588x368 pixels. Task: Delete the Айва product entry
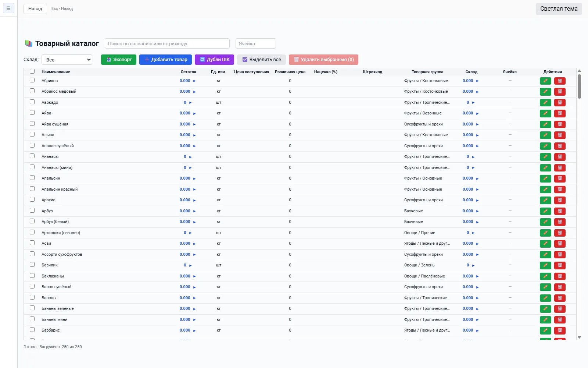tap(560, 113)
